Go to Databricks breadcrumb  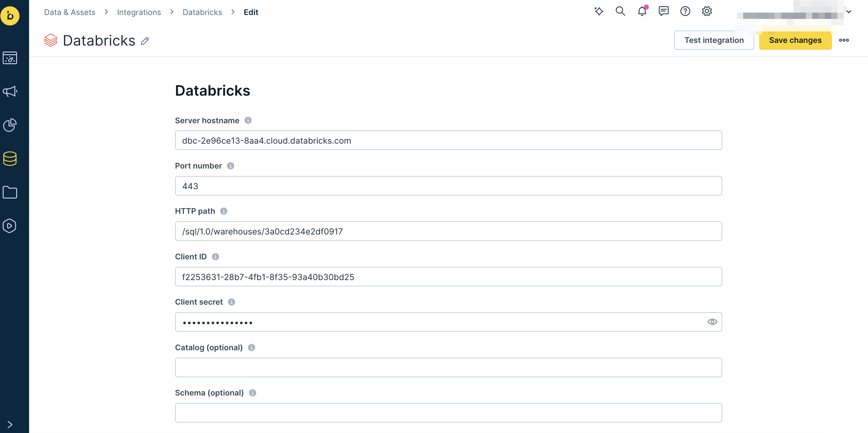[x=202, y=12]
